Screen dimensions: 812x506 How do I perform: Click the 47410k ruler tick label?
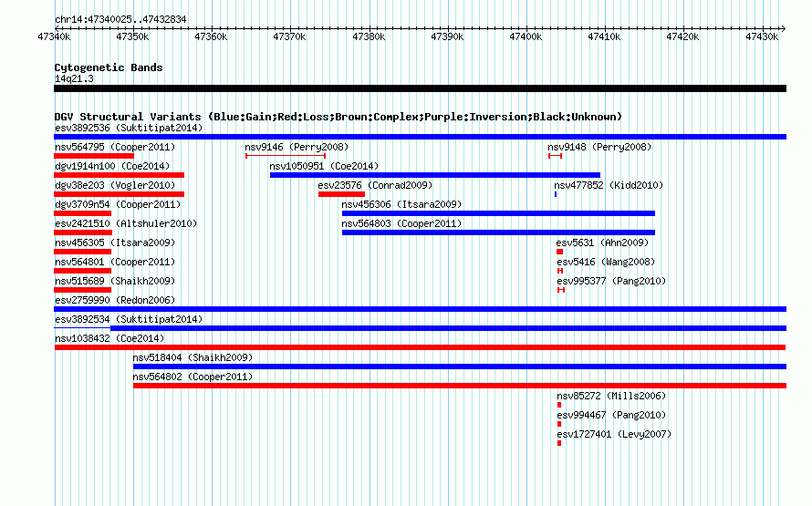(x=604, y=36)
